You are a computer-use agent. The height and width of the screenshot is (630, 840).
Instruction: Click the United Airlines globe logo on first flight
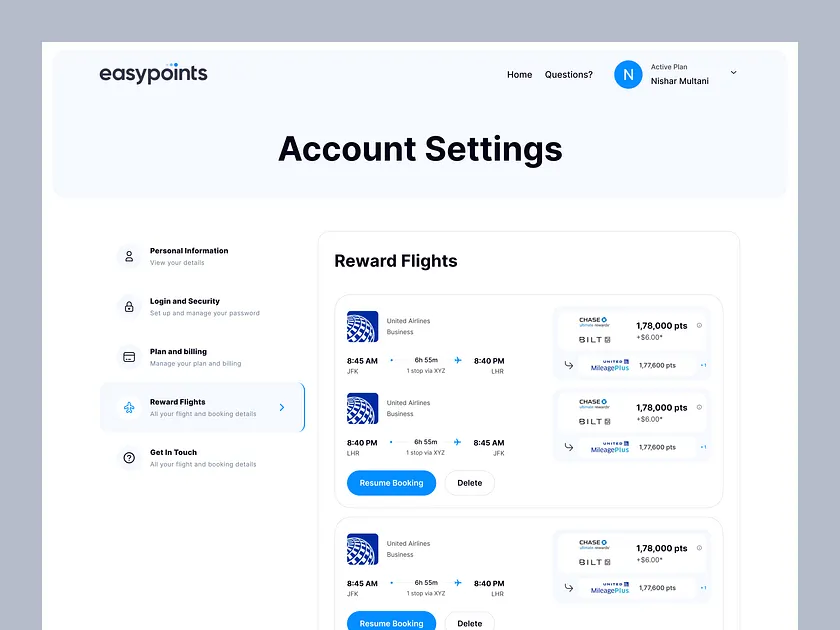tap(362, 326)
